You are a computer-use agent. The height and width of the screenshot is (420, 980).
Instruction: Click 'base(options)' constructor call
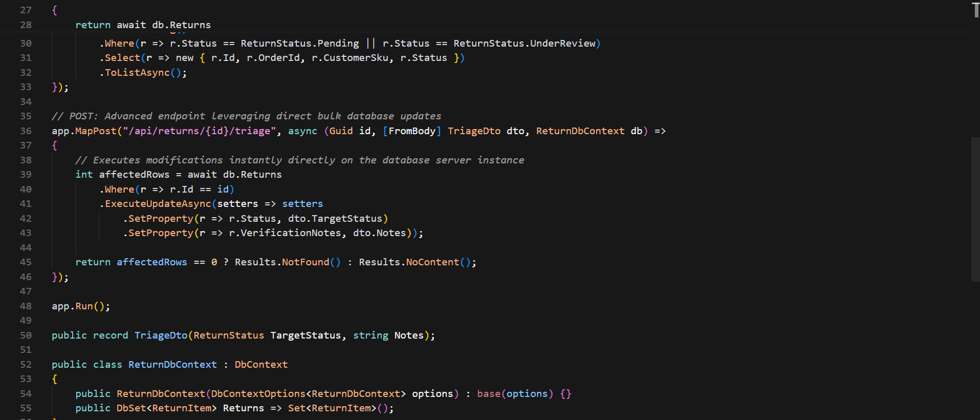[x=515, y=394]
